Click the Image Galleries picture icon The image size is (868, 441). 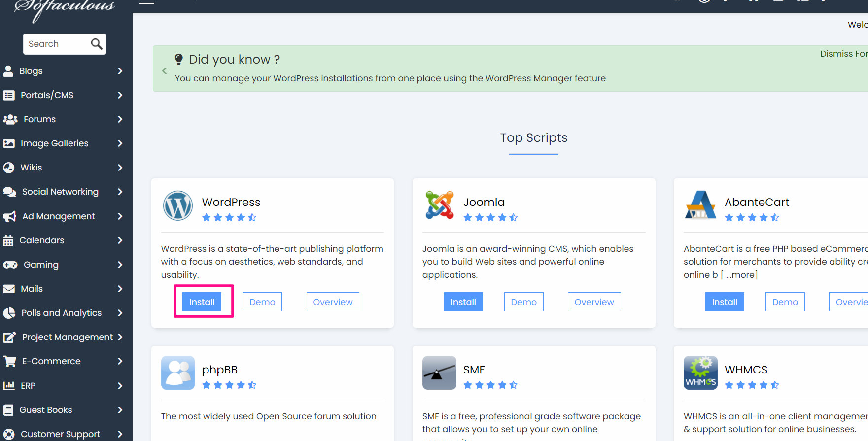(x=9, y=143)
